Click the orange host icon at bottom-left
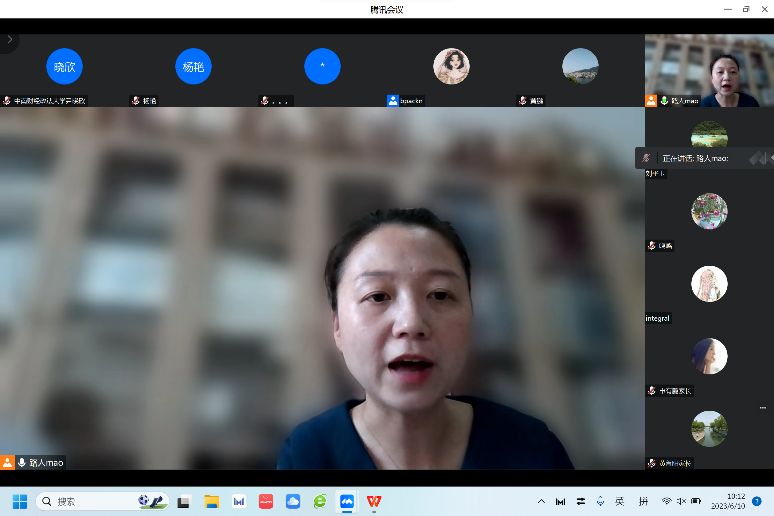Image resolution: width=774 pixels, height=516 pixels. [8, 463]
